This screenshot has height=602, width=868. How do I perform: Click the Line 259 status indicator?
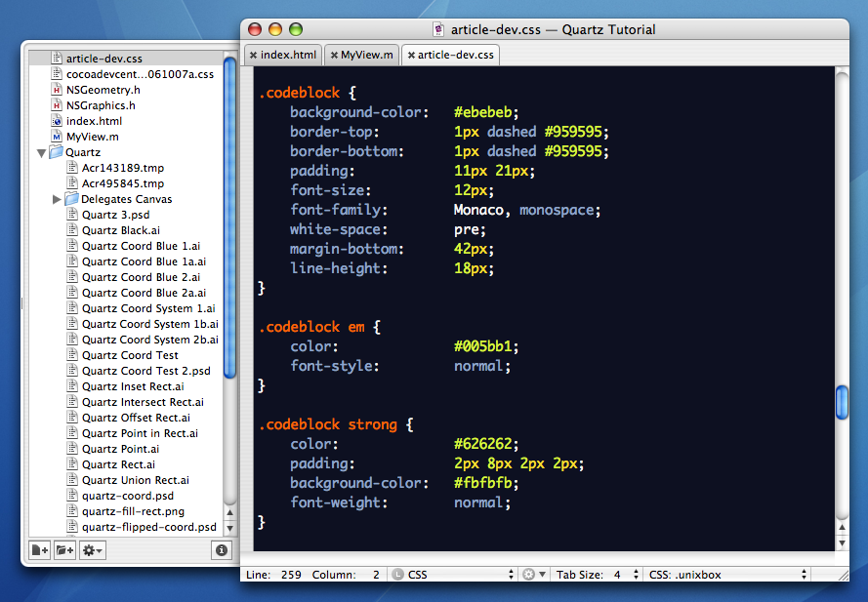click(x=273, y=575)
